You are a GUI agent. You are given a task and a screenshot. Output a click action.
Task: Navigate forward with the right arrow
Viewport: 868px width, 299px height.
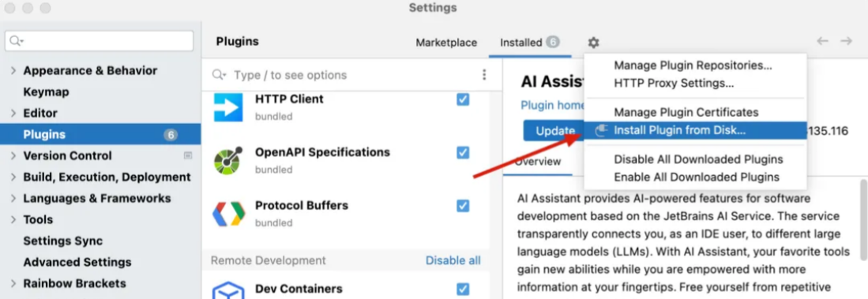click(x=846, y=41)
